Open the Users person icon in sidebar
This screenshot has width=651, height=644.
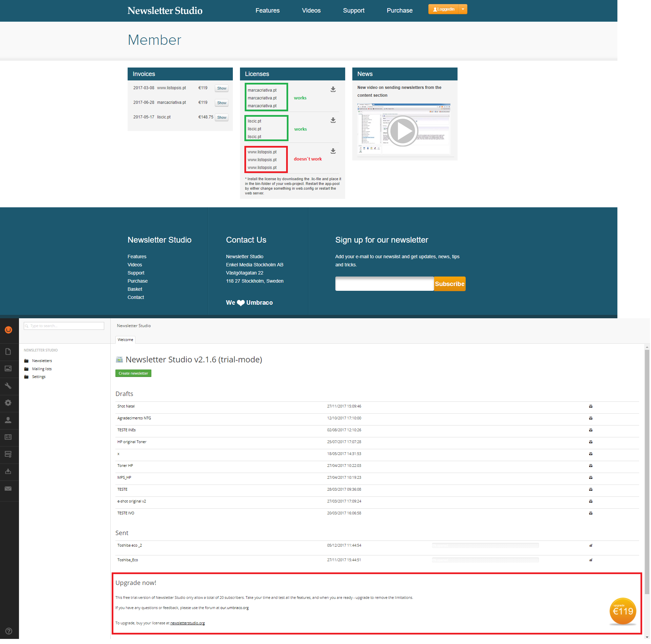[8, 420]
